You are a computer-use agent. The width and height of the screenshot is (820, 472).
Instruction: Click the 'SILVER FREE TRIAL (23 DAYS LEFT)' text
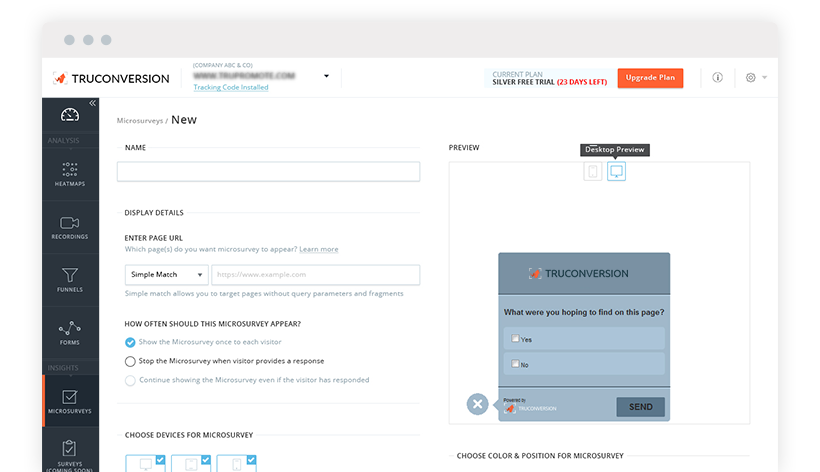[550, 82]
